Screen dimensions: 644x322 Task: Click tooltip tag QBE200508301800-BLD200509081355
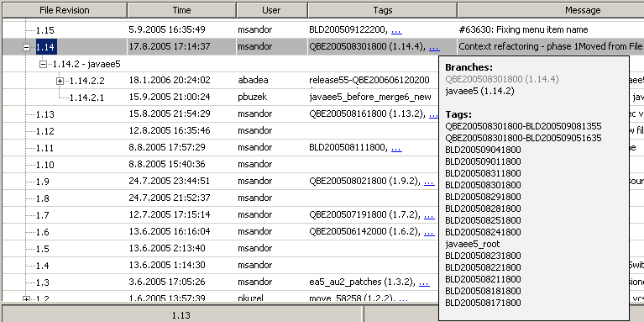tap(523, 126)
